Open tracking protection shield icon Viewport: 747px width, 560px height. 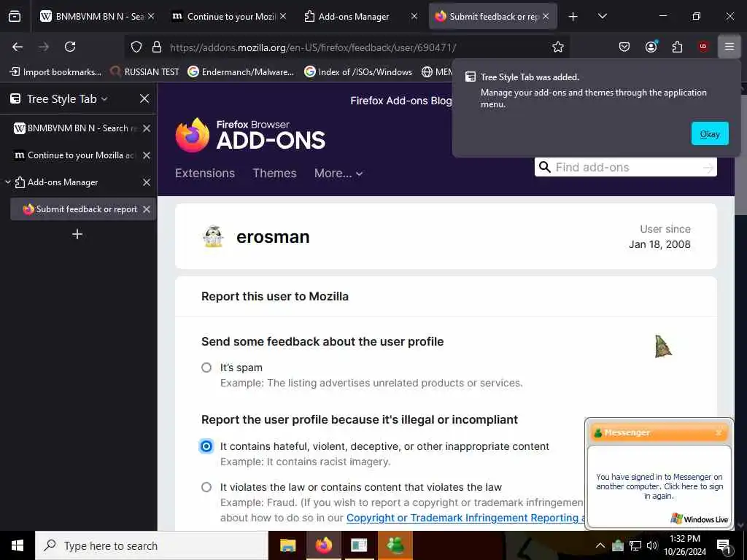[136, 47]
